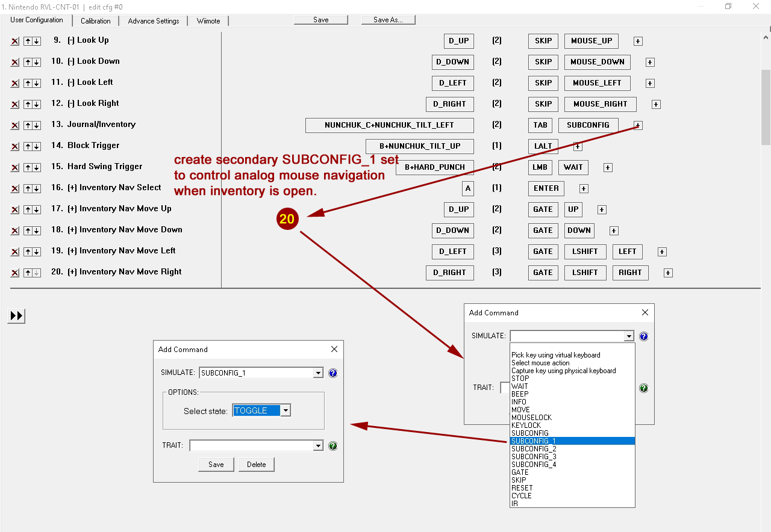Select SUBCONFIG_2 from the simulate list
771x532 pixels.
pos(534,449)
